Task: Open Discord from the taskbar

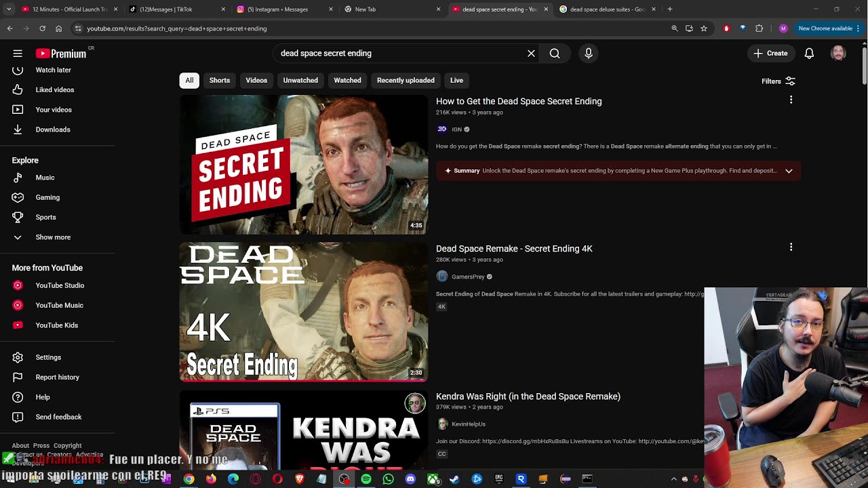Action: [x=410, y=479]
